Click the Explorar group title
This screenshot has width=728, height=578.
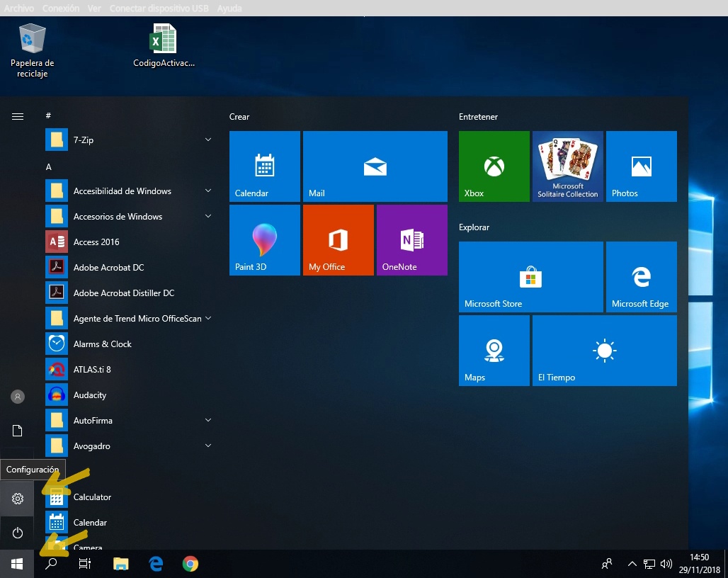tap(474, 227)
